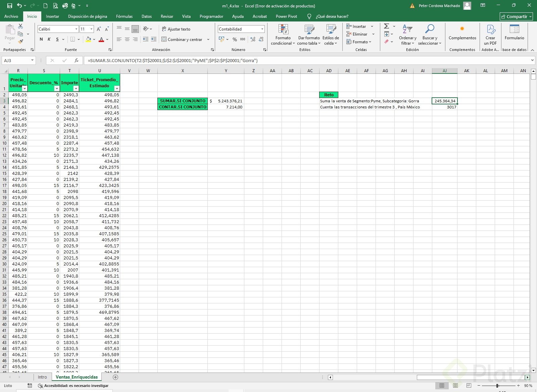The image size is (537, 392).
Task: Apply the percent style format
Action: (x=235, y=39)
